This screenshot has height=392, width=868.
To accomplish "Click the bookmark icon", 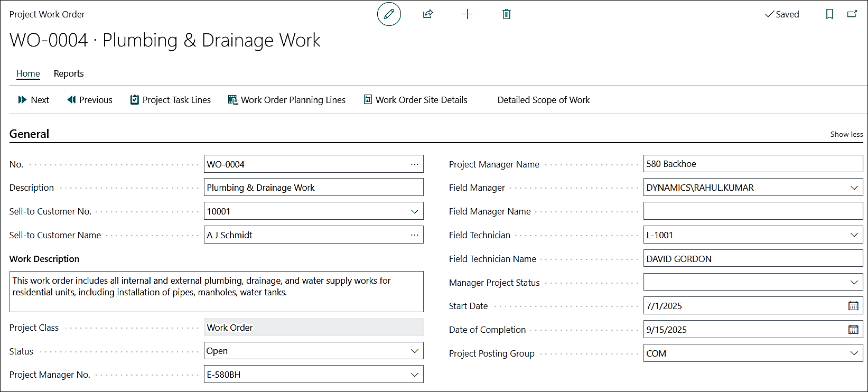I will coord(829,14).
